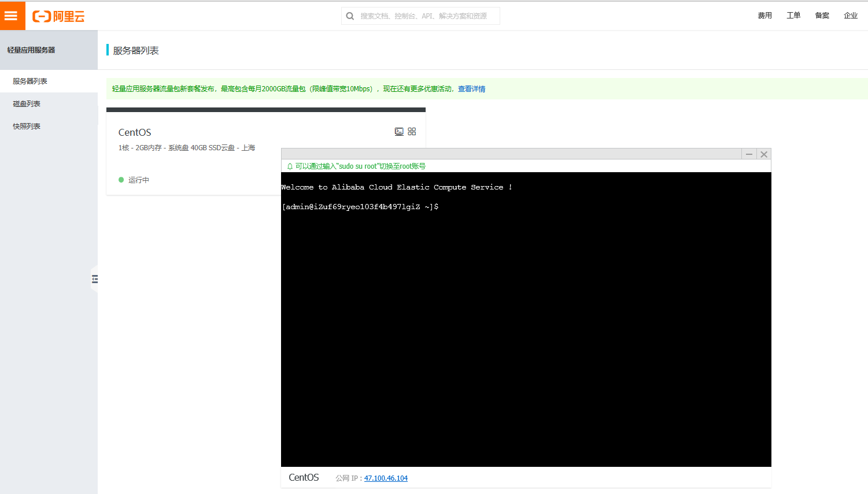Image resolution: width=868 pixels, height=494 pixels.
Task: Collapse the sidebar with the handle
Action: point(94,279)
